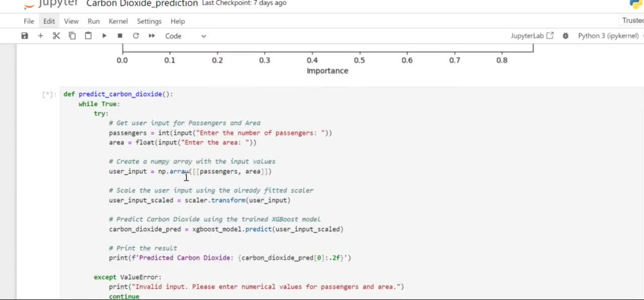Click the # Scale the user input comment
644x300 pixels.
pos(211,191)
